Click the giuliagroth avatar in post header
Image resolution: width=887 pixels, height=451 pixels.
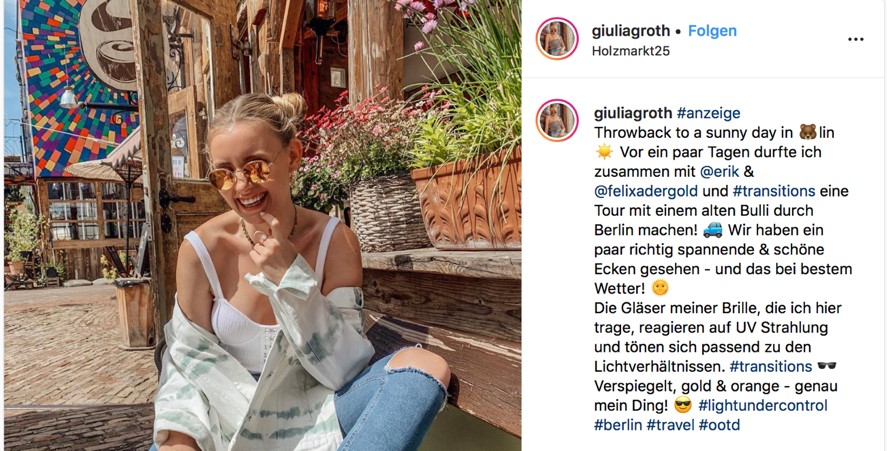pos(557,38)
